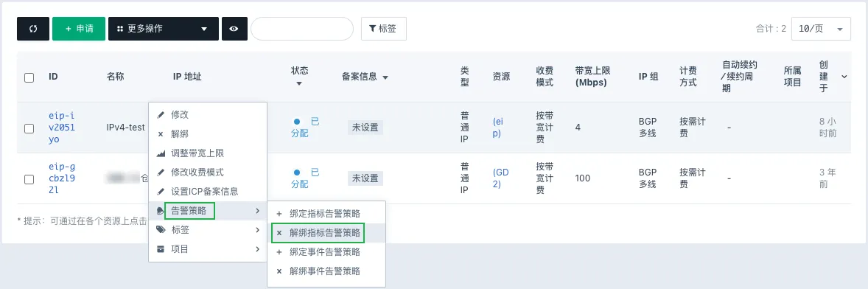Screen dimensions: 868x289
Task: Click the x icon beside 解绑事件告警策略
Action: coord(279,271)
